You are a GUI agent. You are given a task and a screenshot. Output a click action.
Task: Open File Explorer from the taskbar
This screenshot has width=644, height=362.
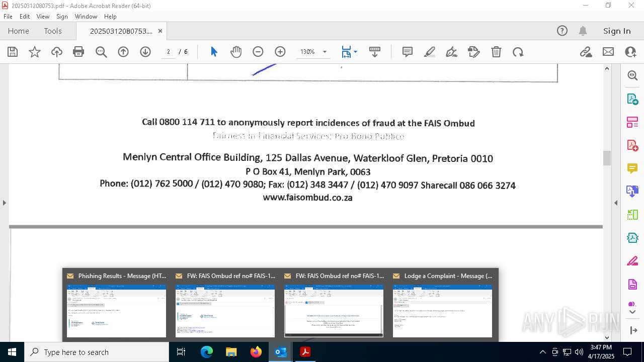tap(231, 352)
